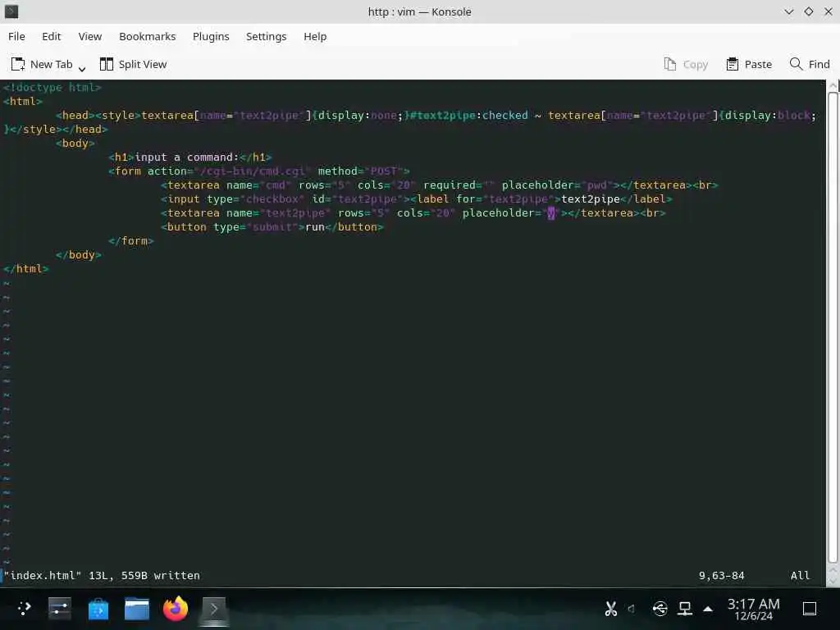The width and height of the screenshot is (840, 630).
Task: Click the scrollbar up arrow
Action: tap(833, 85)
